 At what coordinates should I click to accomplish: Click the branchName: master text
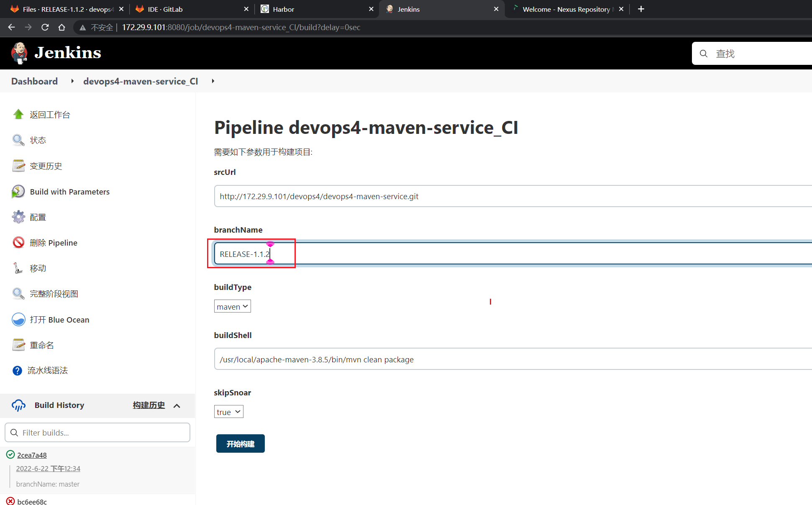[x=48, y=484]
